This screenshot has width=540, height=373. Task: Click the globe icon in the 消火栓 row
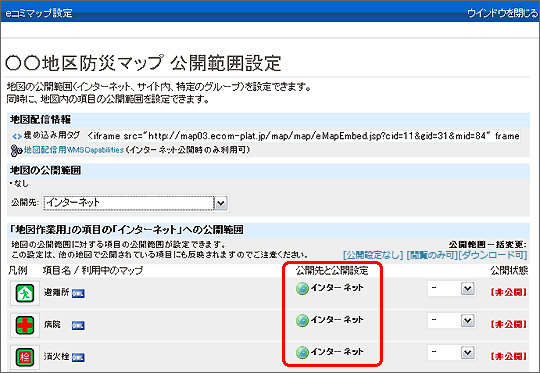coord(302,352)
